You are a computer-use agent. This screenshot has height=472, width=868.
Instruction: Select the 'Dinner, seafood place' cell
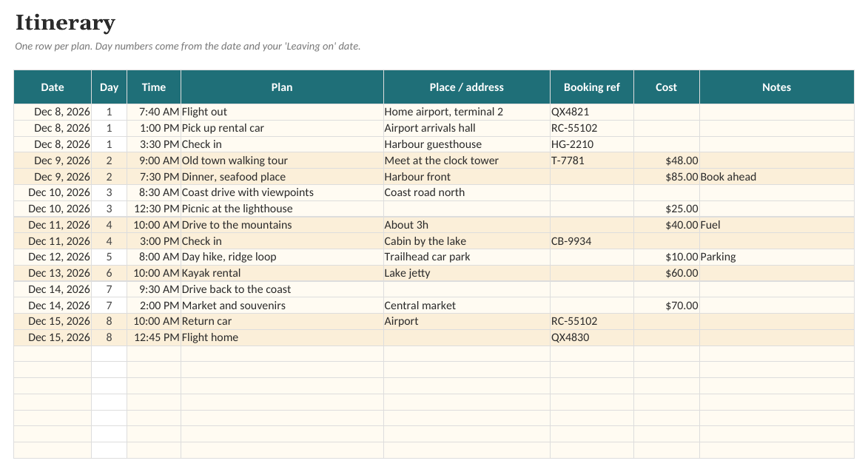pyautogui.click(x=282, y=177)
